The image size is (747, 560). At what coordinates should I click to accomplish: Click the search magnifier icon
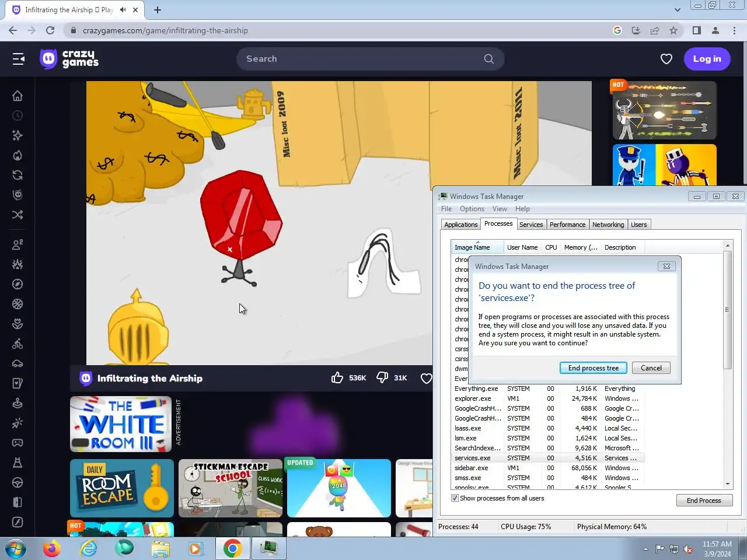(x=489, y=59)
